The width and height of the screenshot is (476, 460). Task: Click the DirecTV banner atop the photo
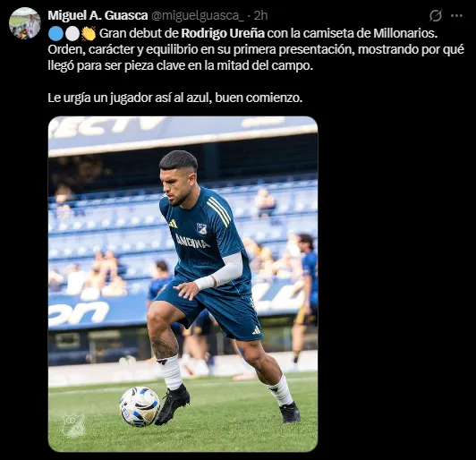click(183, 133)
